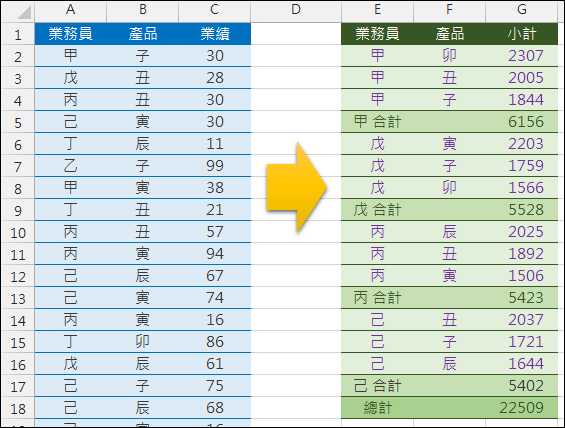Select cell with value 61 in row 16

pyautogui.click(x=215, y=364)
